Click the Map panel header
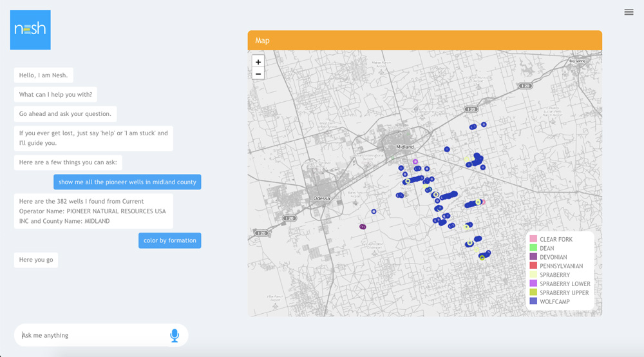The height and width of the screenshot is (357, 644). pos(424,41)
